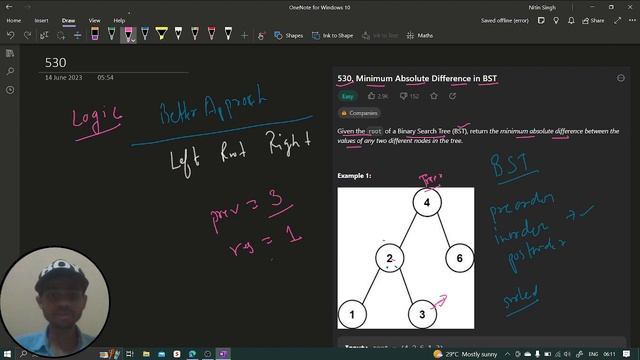
Task: Click the Easy difficulty tag
Action: (x=347, y=96)
